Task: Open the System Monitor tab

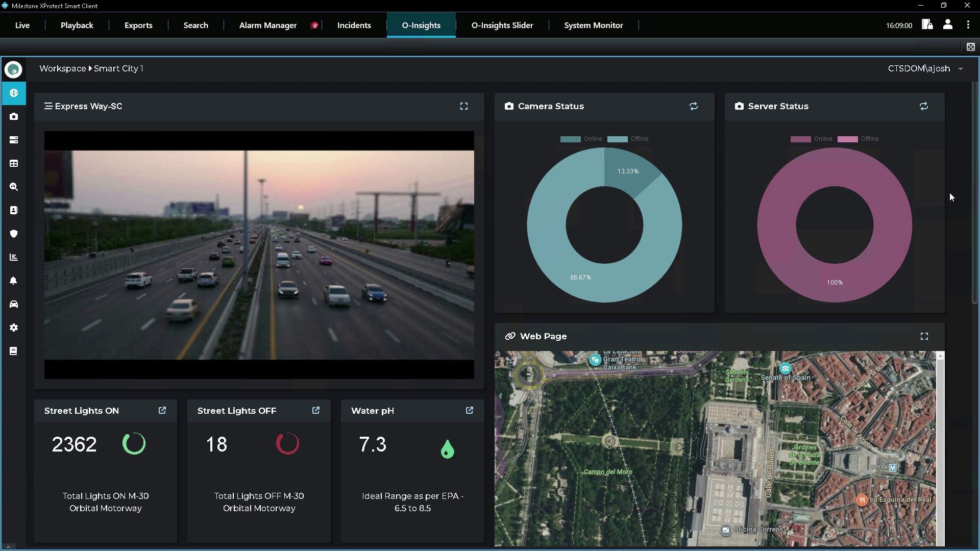Action: coord(593,25)
